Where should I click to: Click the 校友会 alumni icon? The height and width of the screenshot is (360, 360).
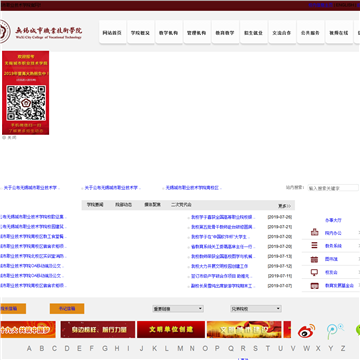pos(314,272)
